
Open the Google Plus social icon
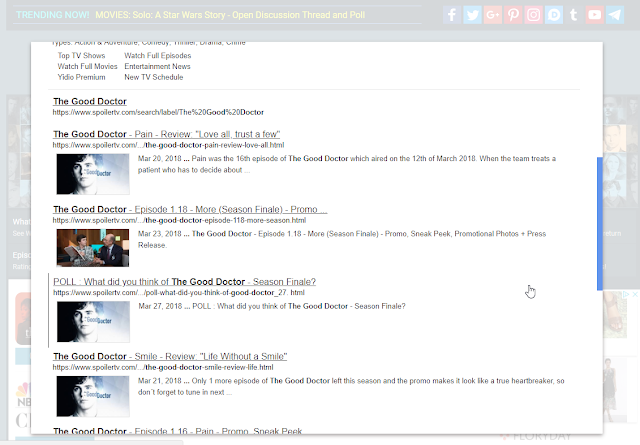[x=493, y=15]
